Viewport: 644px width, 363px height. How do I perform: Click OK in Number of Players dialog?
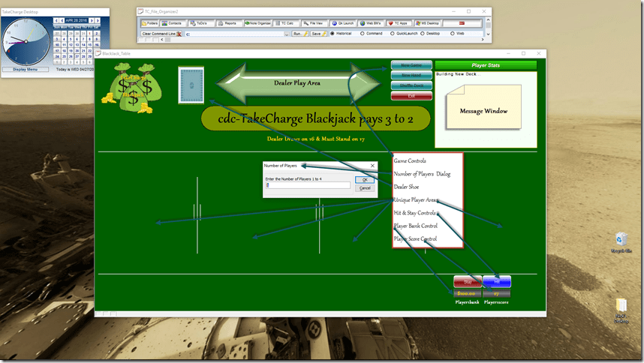point(365,180)
